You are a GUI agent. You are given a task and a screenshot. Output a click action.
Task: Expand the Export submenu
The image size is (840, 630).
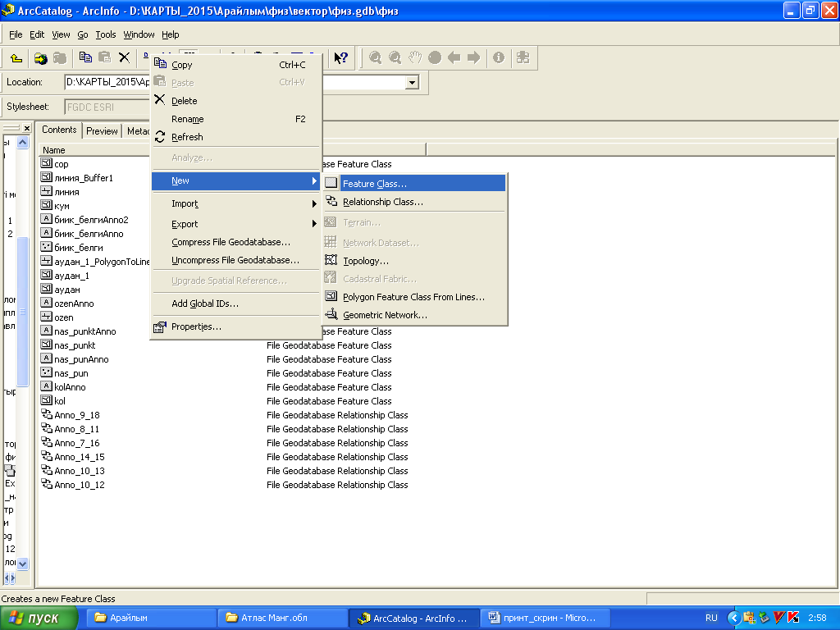(235, 224)
